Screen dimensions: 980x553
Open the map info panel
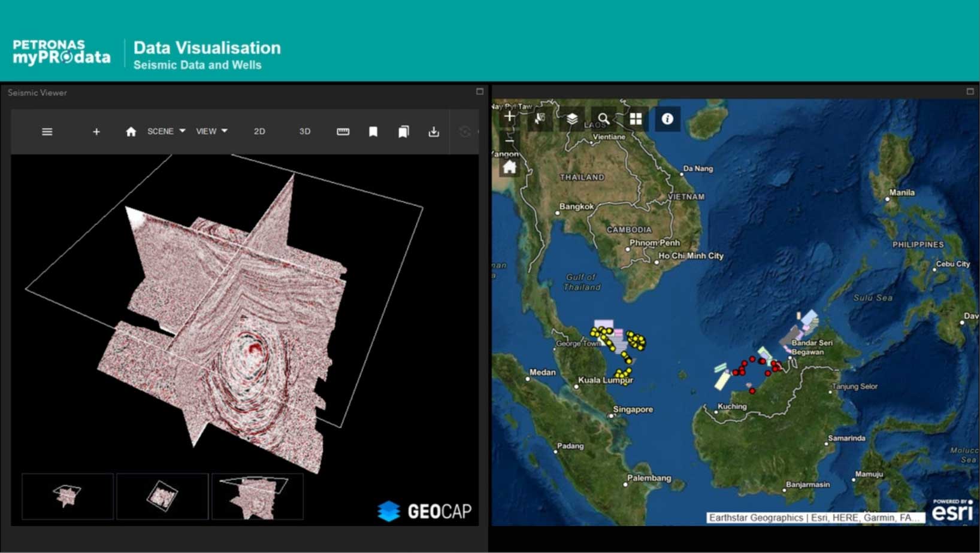click(667, 118)
